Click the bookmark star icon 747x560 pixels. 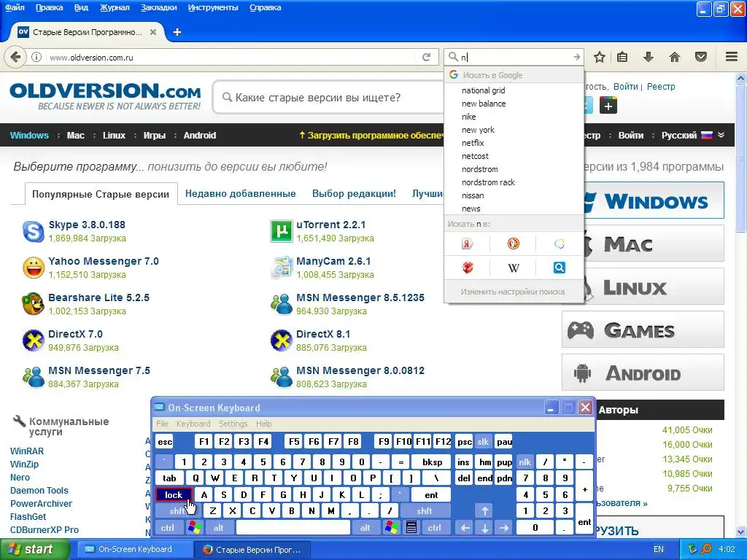tap(600, 57)
